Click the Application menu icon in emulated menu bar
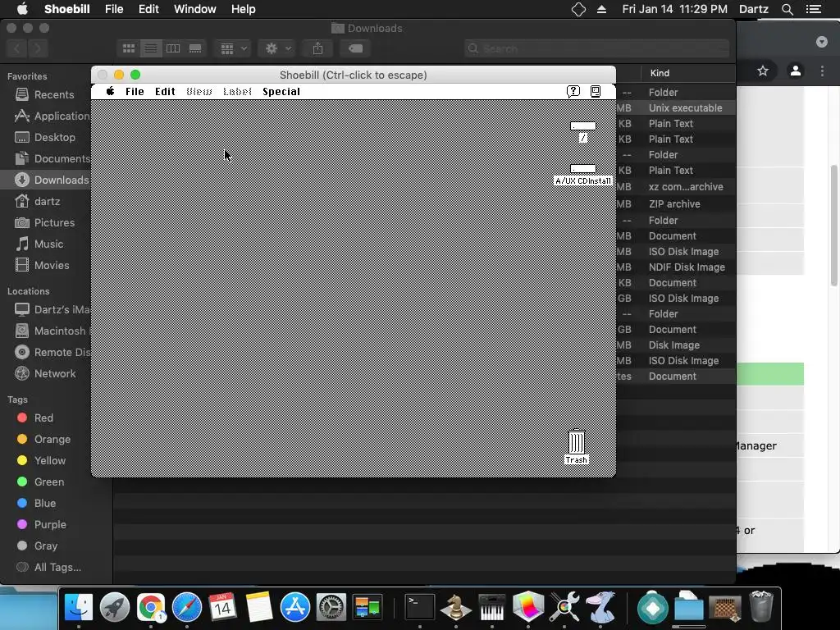 click(596, 91)
